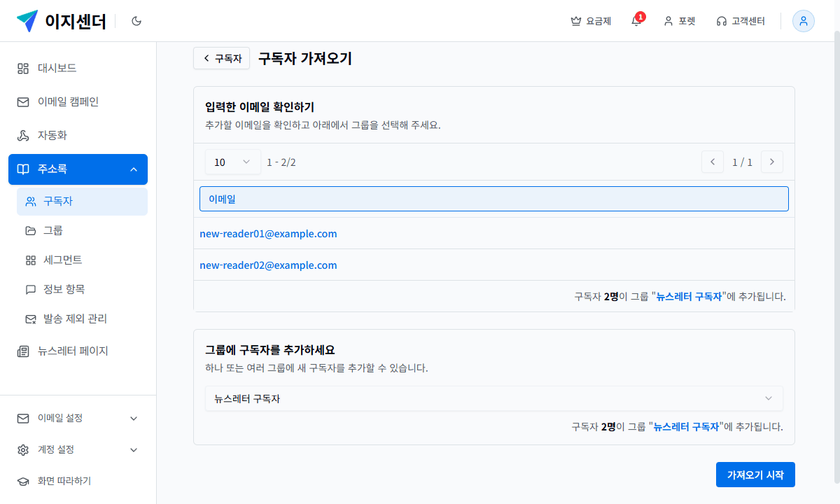The width and height of the screenshot is (840, 504).
Task: Click the envelope icon of 이메일 설정
Action: tap(23, 418)
